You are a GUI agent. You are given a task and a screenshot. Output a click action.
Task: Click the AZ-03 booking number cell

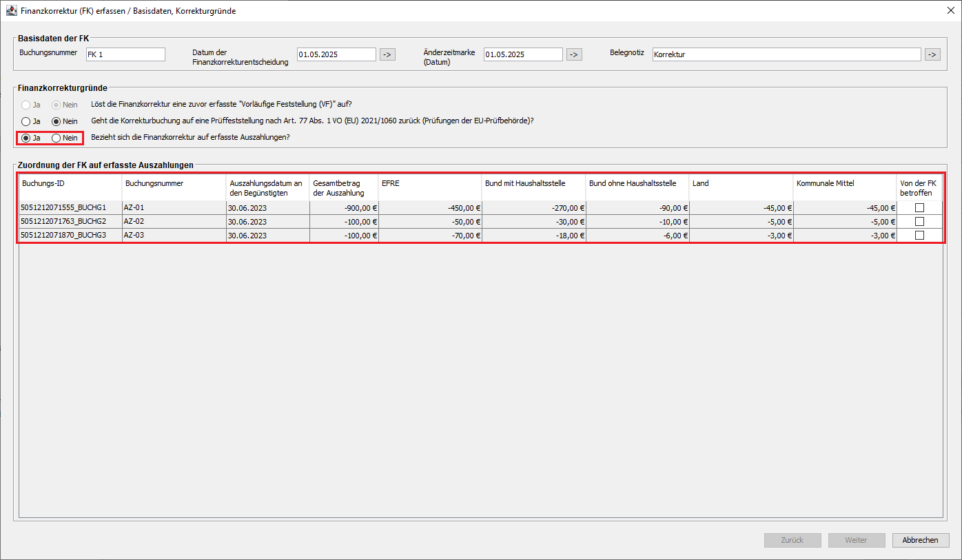point(174,236)
